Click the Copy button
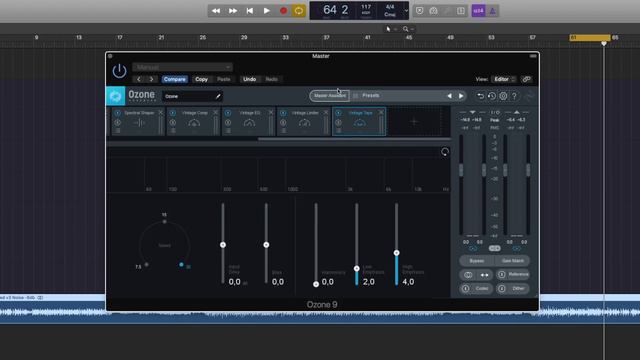 coord(201,79)
